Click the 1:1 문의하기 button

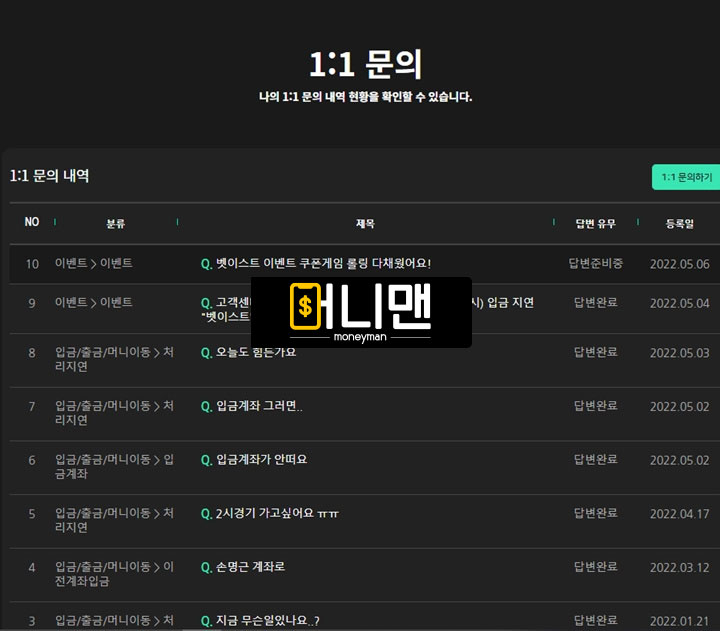686,177
